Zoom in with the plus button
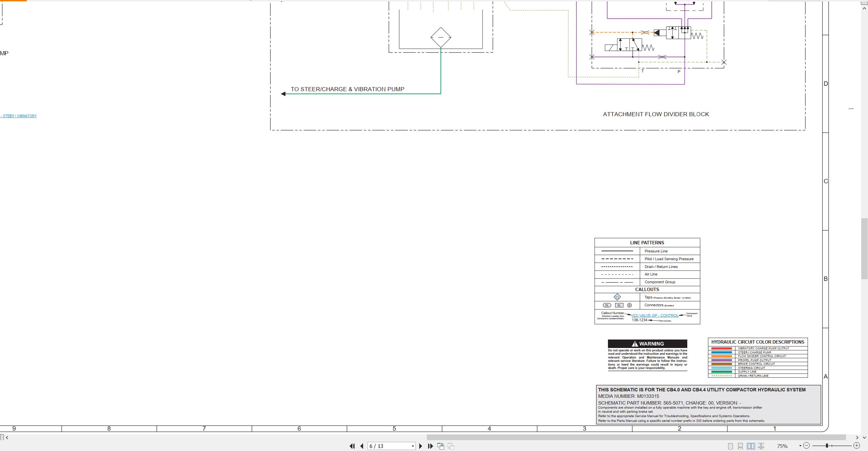Viewport: 868px width, 451px height. tap(857, 446)
